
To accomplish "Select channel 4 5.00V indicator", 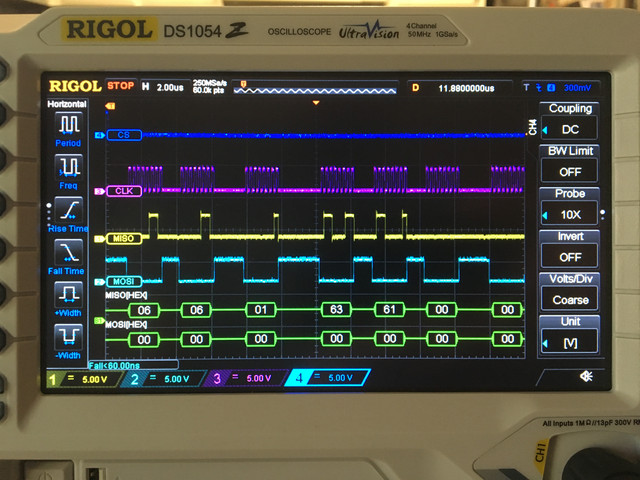I will pos(328,378).
